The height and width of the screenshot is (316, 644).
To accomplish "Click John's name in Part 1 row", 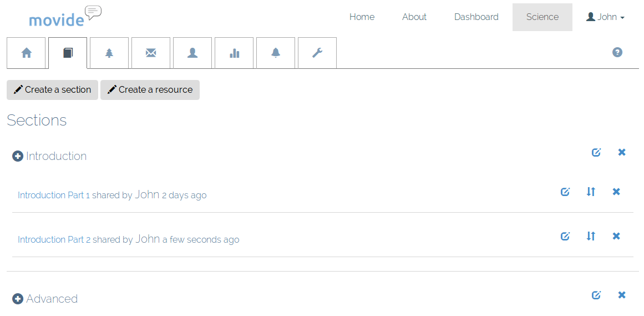I will tap(147, 194).
